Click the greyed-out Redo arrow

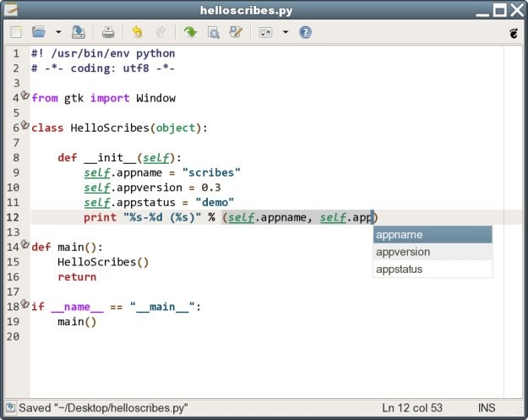pos(161,32)
